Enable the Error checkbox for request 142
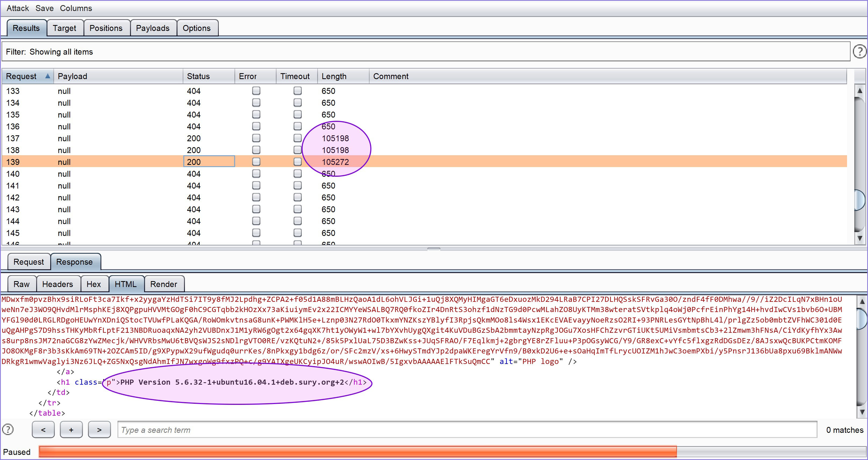 click(256, 197)
